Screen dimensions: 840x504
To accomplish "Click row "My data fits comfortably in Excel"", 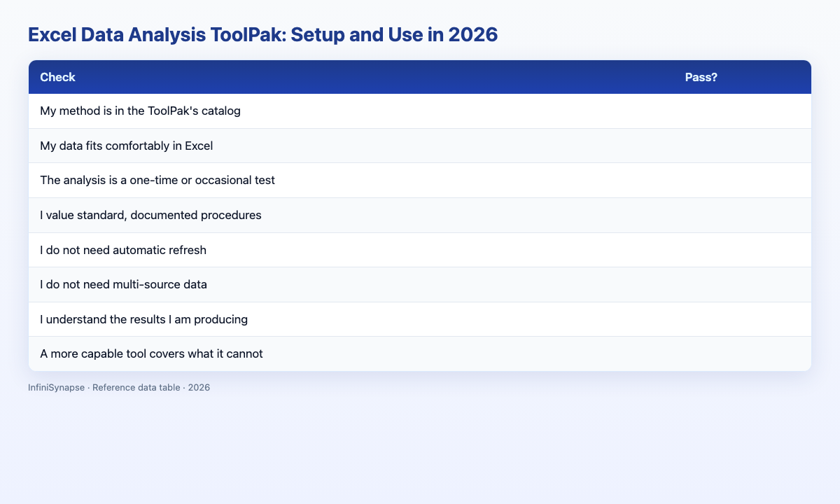I will click(x=420, y=146).
